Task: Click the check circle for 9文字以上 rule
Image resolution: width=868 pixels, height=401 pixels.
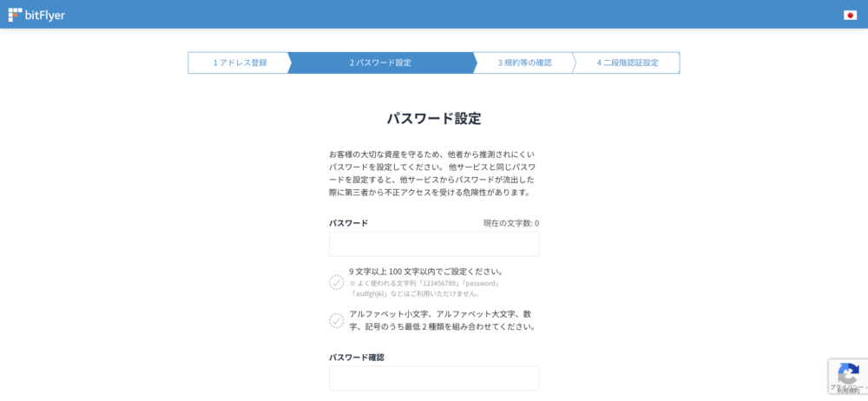Action: point(337,282)
